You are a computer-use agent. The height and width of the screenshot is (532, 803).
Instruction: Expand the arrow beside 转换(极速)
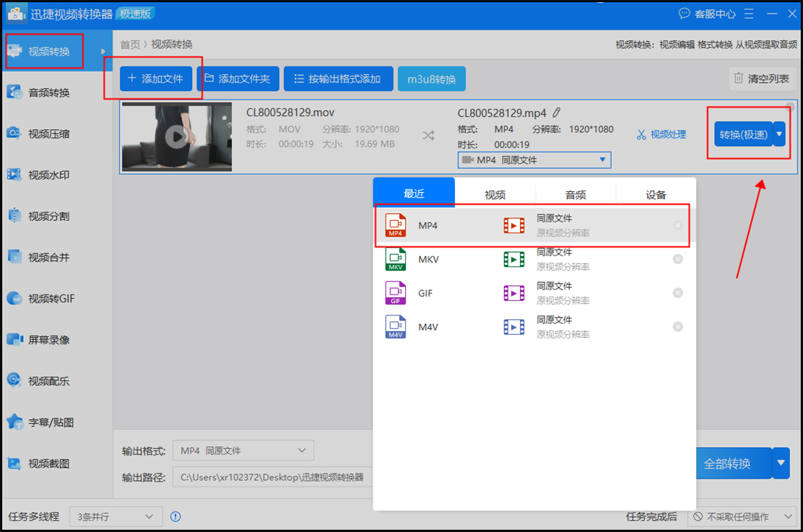tap(779, 135)
